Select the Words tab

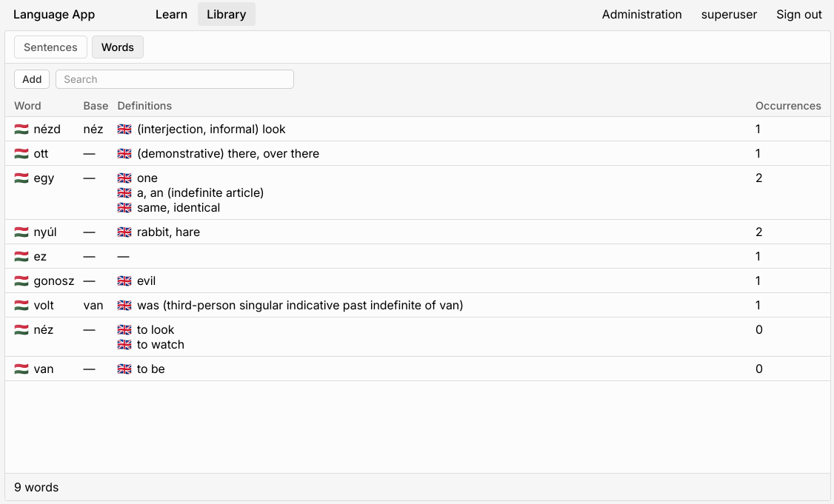tap(118, 47)
